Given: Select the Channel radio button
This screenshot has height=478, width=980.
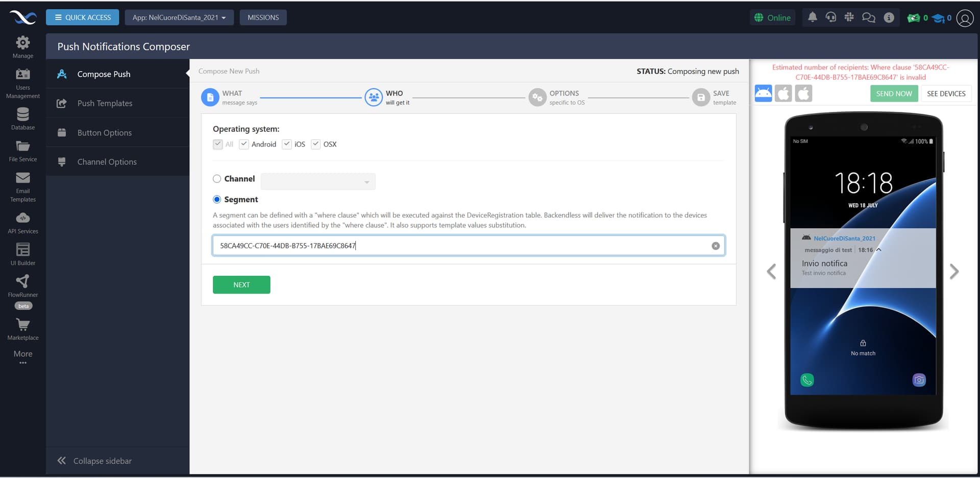Looking at the screenshot, I should 217,179.
